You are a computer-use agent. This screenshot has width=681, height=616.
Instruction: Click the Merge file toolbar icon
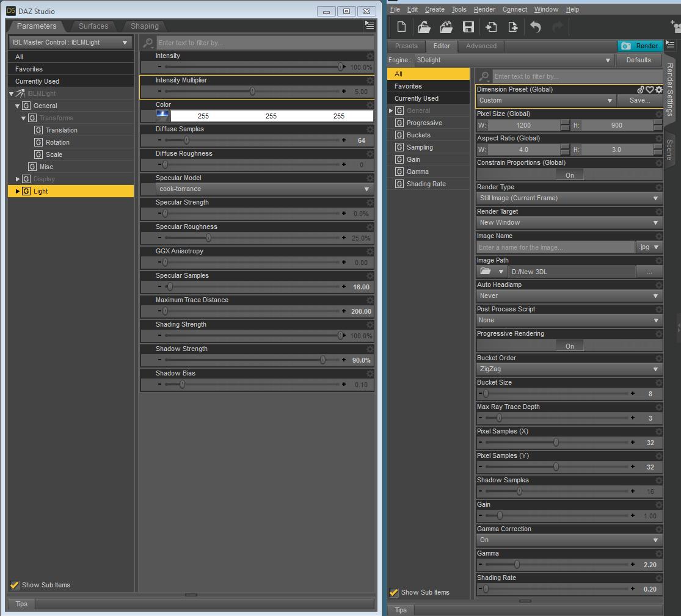click(446, 27)
